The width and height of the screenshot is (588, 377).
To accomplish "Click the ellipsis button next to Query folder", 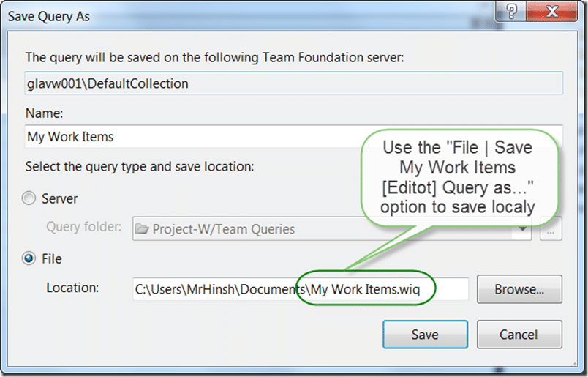I will [x=551, y=228].
